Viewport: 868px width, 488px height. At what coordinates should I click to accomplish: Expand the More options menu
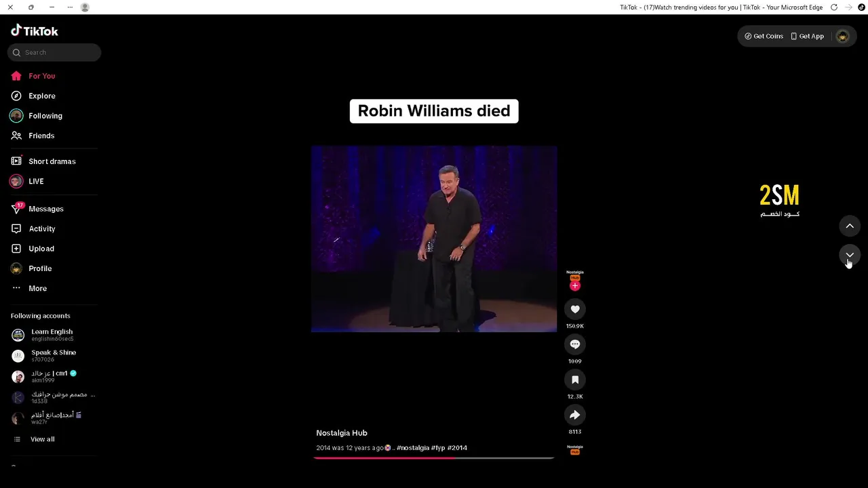point(37,288)
